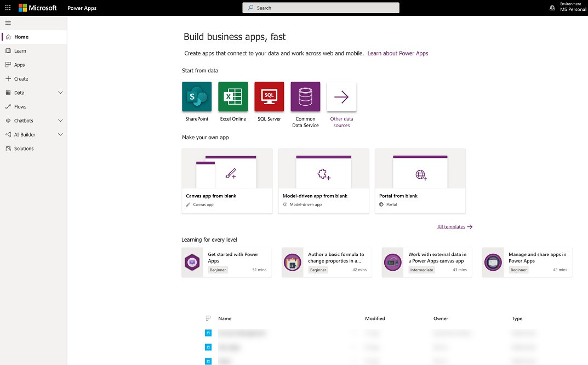Expand the Data section chevron

click(60, 93)
